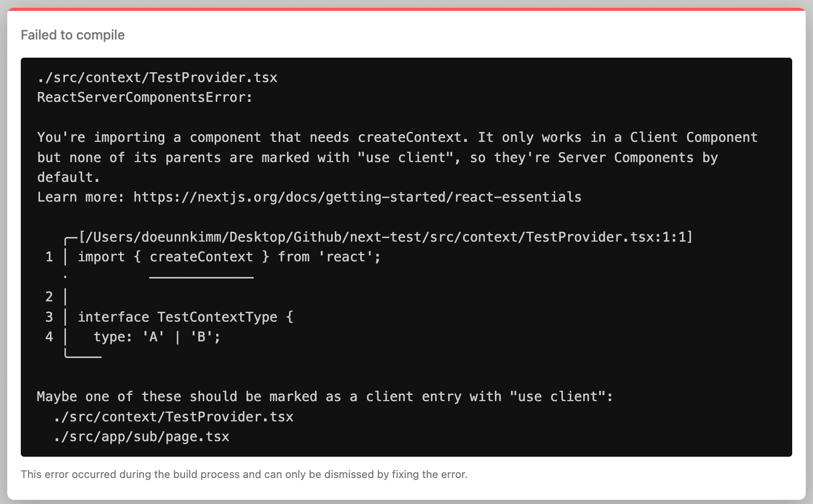Click the "Failed to compile" heading
Viewport: 813px width, 504px height.
[x=73, y=35]
